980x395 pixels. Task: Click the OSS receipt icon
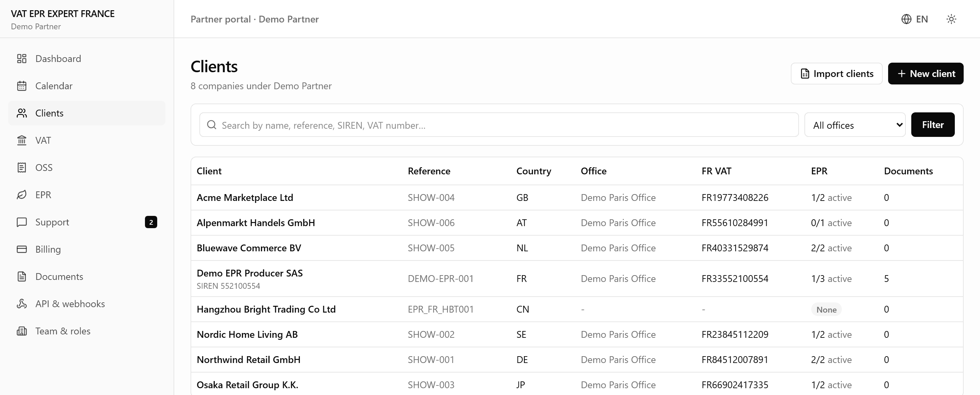click(x=22, y=168)
